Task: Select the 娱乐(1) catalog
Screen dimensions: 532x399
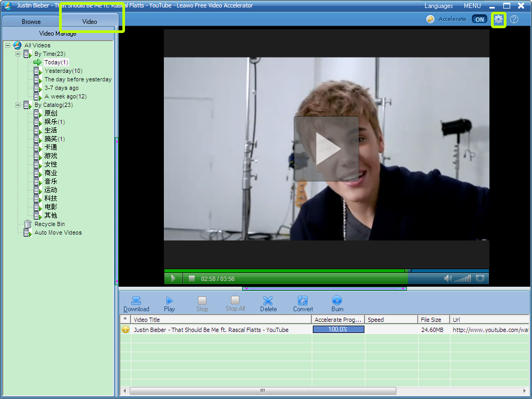Action: [x=55, y=122]
